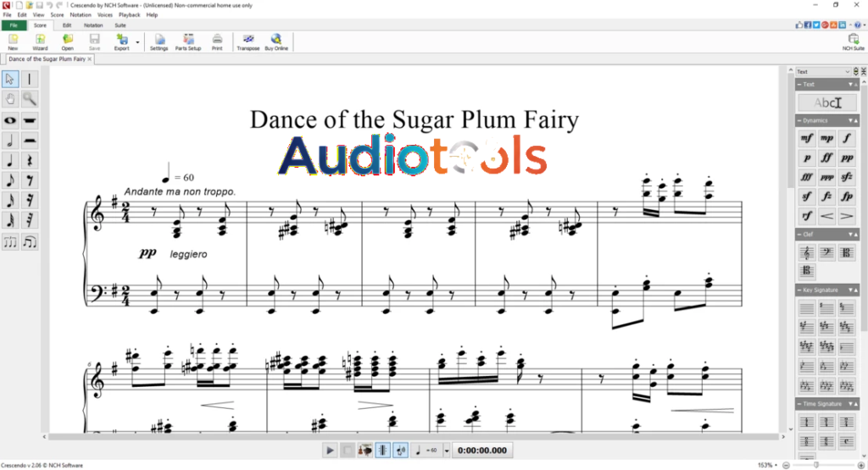The width and height of the screenshot is (868, 470).
Task: Collapse the Clef panel section
Action: pos(799,235)
